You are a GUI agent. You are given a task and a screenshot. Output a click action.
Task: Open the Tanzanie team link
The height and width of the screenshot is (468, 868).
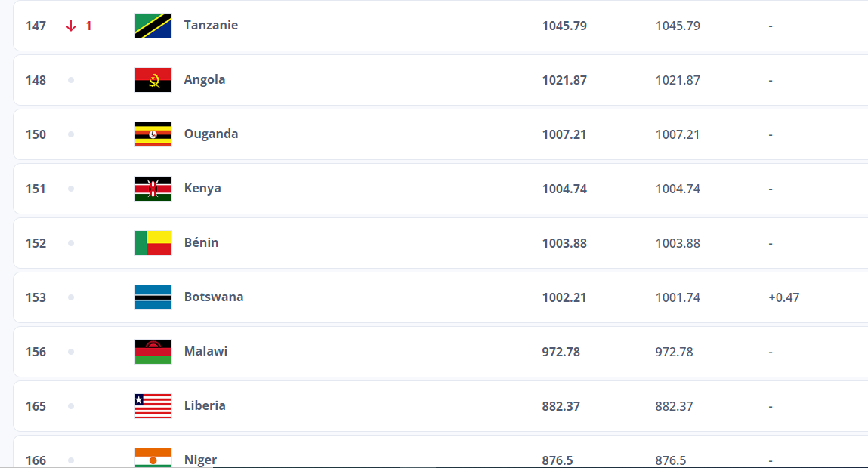tap(211, 25)
